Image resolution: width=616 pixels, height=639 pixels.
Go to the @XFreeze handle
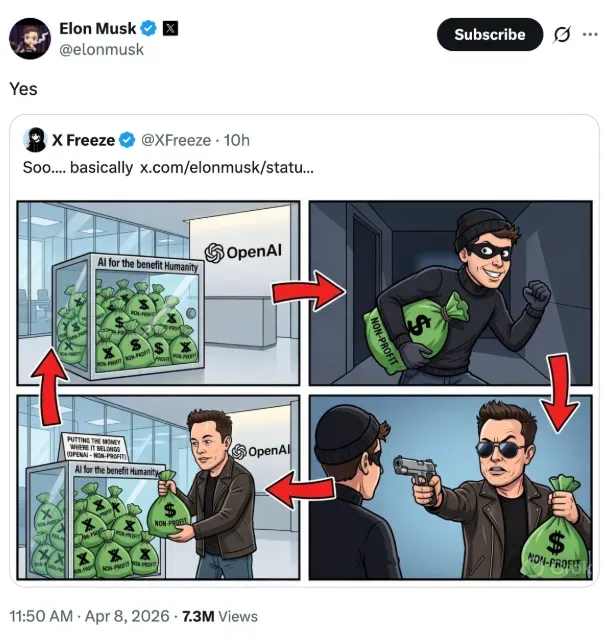tap(176, 140)
